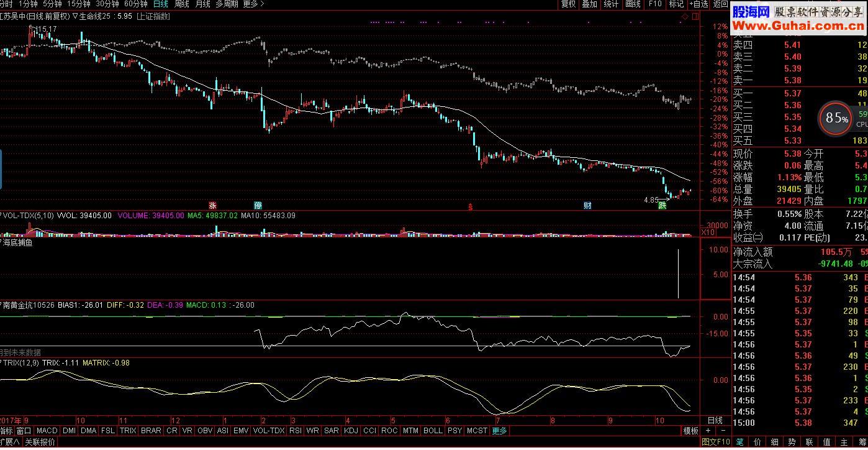Image resolution: width=868 pixels, height=450 pixels.
Task: Click the 15:00 tick row at 5.38
Action: 800,423
